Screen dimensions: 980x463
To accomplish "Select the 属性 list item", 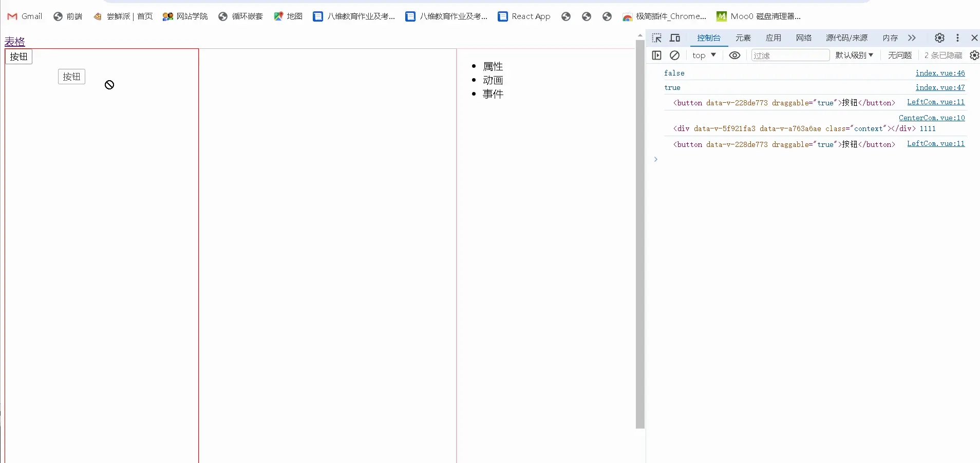I will point(493,67).
